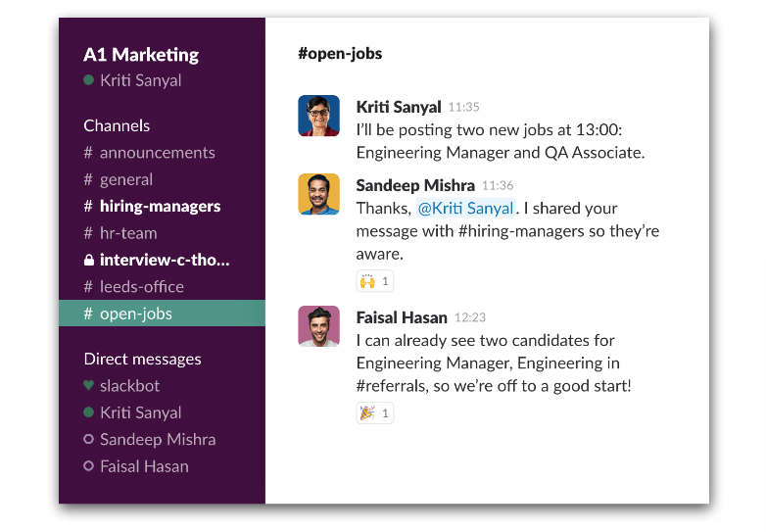Click the Direct messages section header
This screenshot has height=532, width=766.
(x=142, y=359)
